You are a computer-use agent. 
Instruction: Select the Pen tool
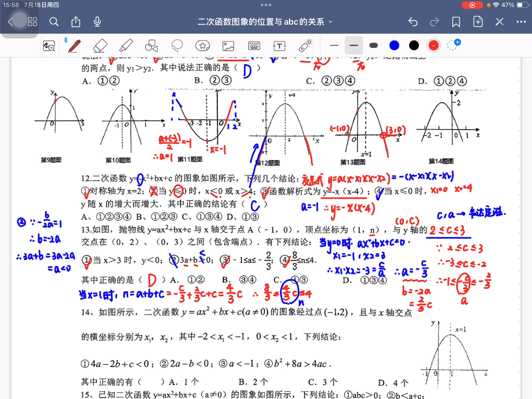click(75, 46)
